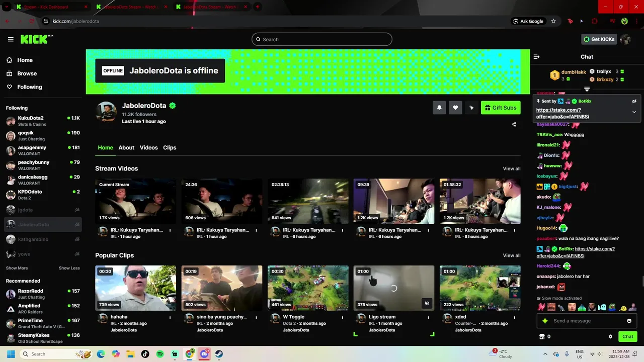Screen dimensions: 644x362
Task: Open the 09:39 stream video thumbnail
Action: coord(394,201)
